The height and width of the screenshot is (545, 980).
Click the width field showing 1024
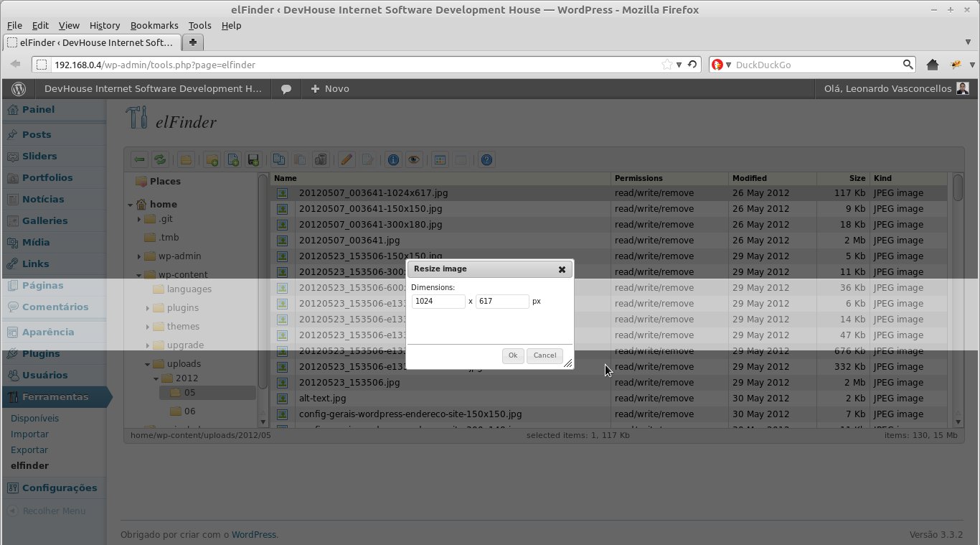coord(438,302)
